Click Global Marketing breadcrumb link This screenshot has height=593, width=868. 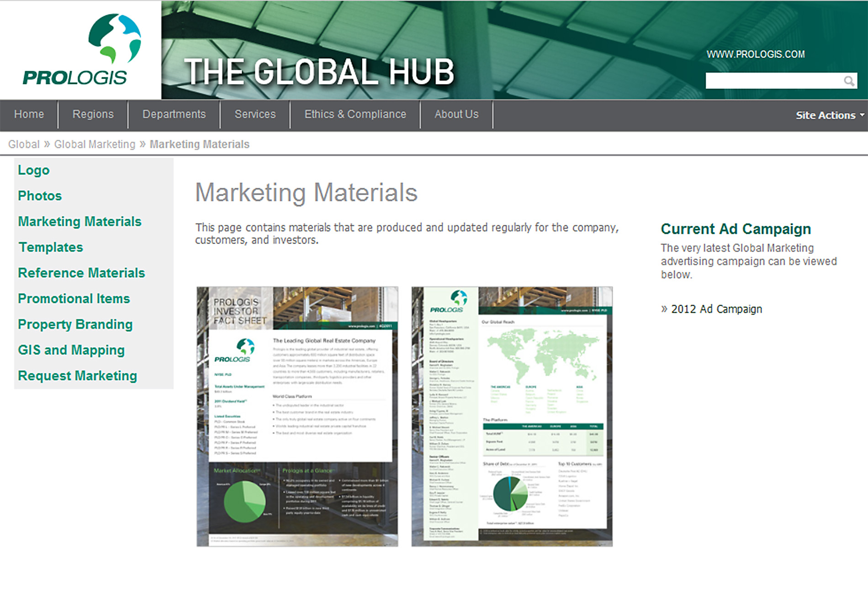pos(95,144)
